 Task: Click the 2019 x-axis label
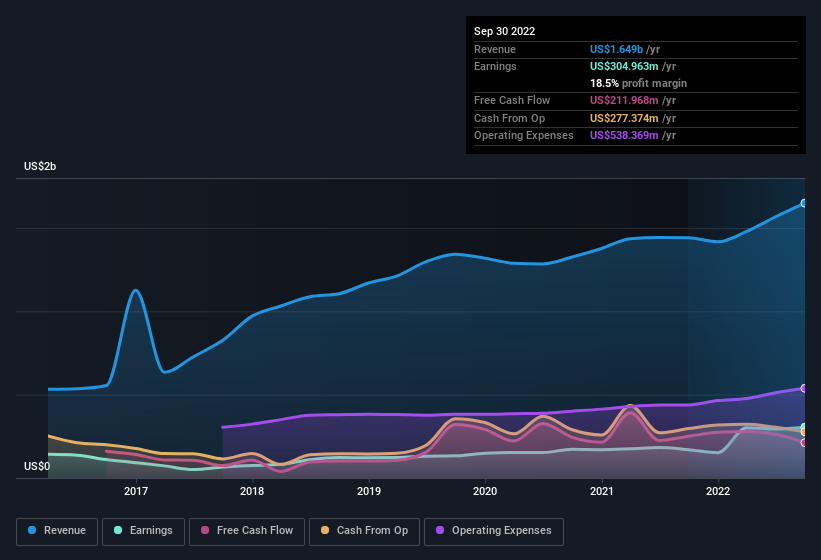(x=369, y=491)
